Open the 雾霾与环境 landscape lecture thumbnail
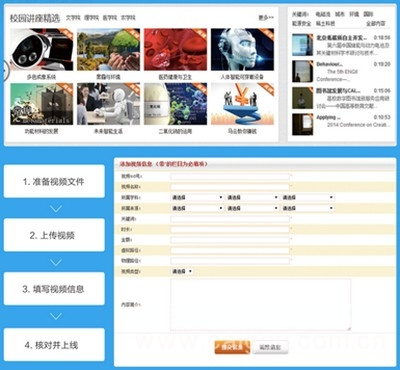The height and width of the screenshot is (370, 400). click(108, 49)
